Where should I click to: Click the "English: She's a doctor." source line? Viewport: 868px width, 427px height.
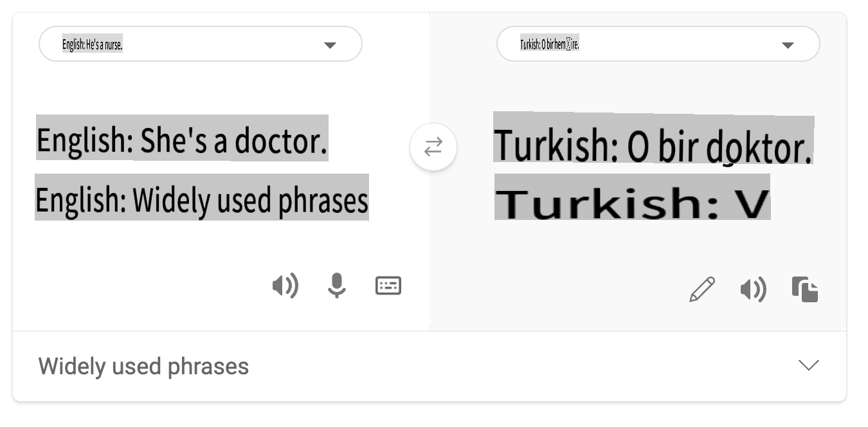(x=182, y=140)
